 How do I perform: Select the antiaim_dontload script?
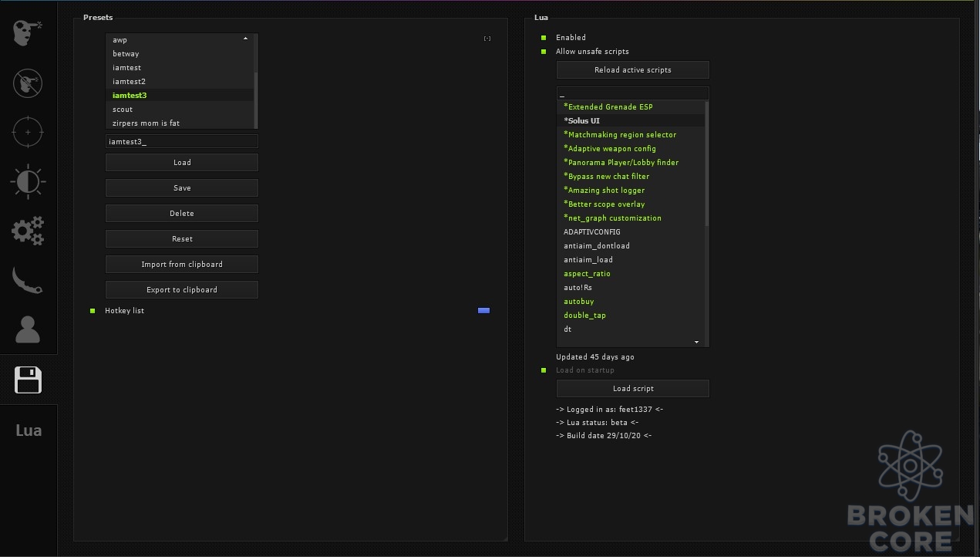[x=630, y=246]
